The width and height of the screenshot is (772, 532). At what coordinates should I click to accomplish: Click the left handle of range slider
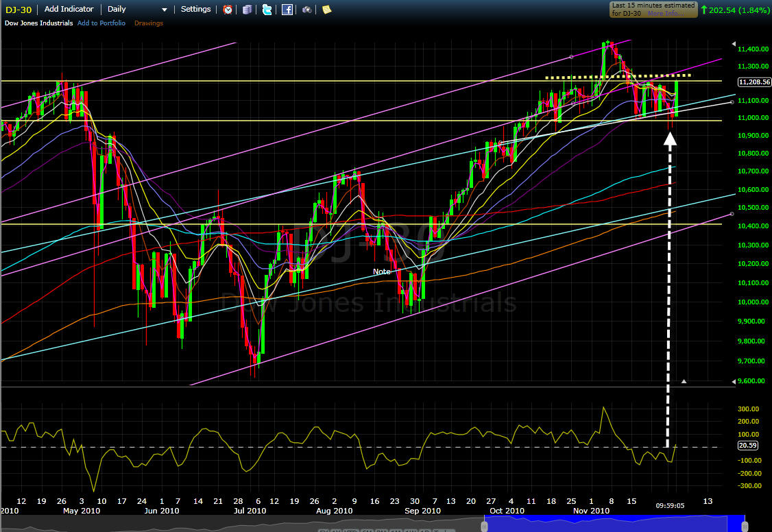point(485,526)
